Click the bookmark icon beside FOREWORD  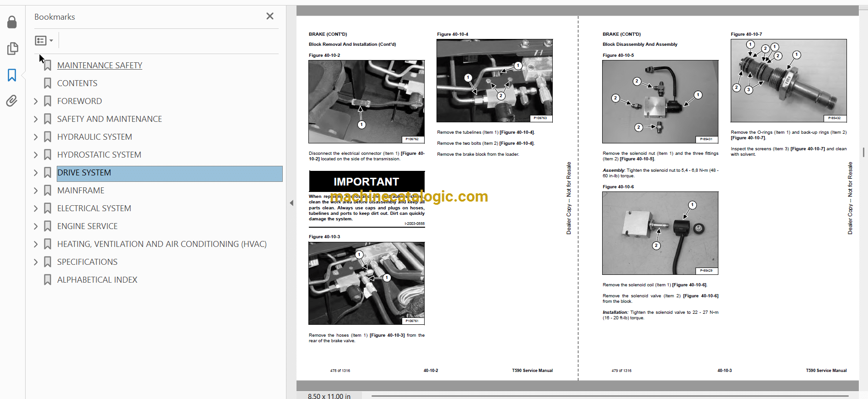coord(48,101)
